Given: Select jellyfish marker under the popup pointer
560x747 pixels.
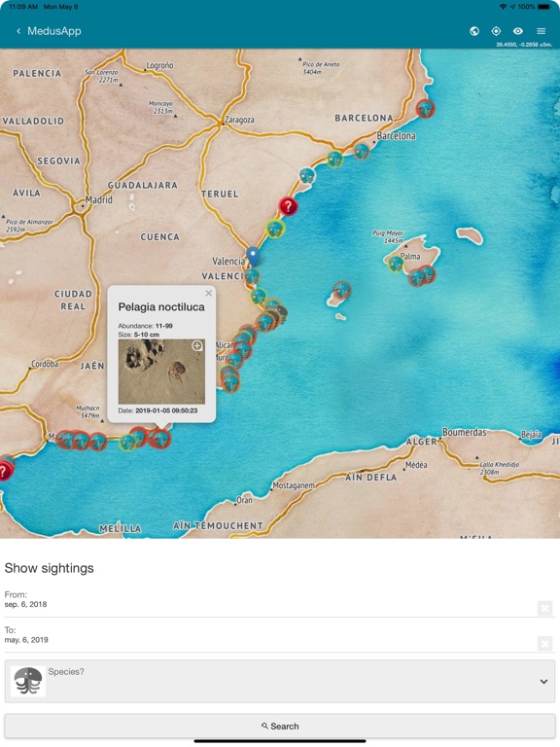Looking at the screenshot, I should (159, 438).
